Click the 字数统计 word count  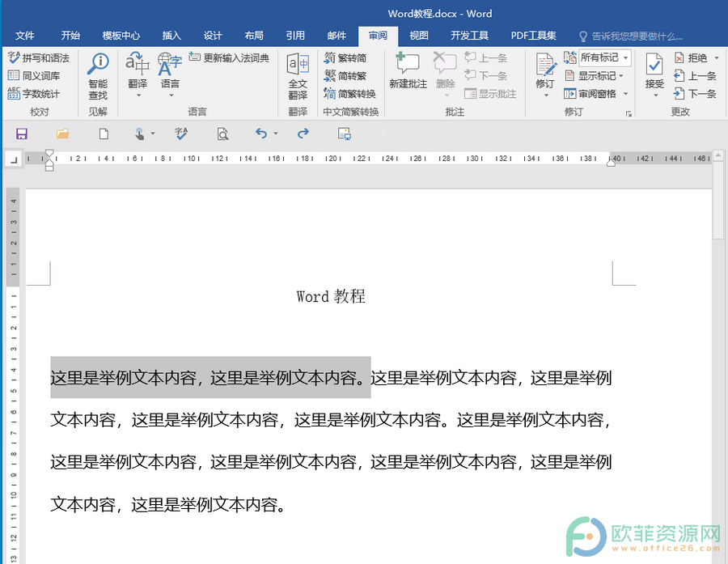34,93
